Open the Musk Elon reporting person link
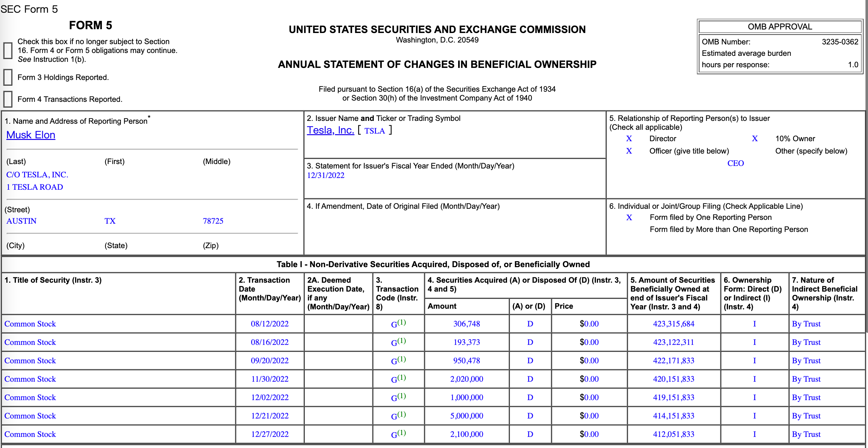The image size is (868, 448). [x=31, y=135]
